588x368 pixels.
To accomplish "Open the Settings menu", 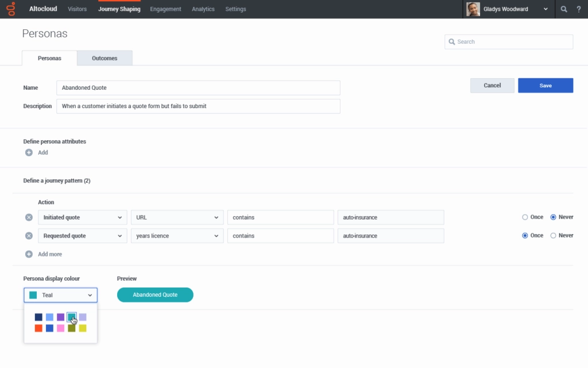I will (235, 9).
